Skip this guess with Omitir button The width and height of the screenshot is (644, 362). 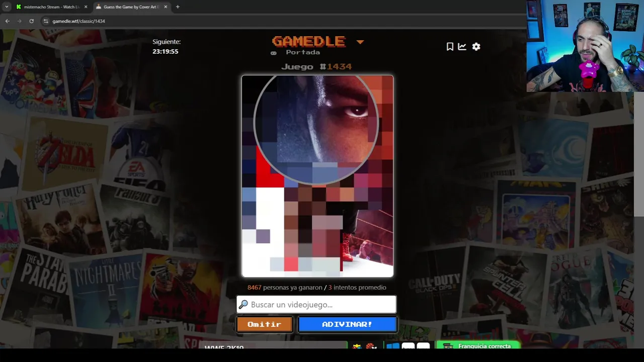pos(265,324)
